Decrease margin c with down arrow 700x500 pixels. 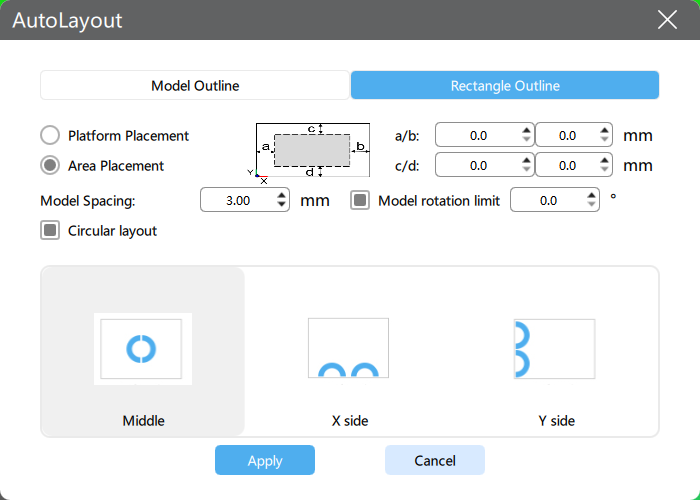click(x=526, y=169)
